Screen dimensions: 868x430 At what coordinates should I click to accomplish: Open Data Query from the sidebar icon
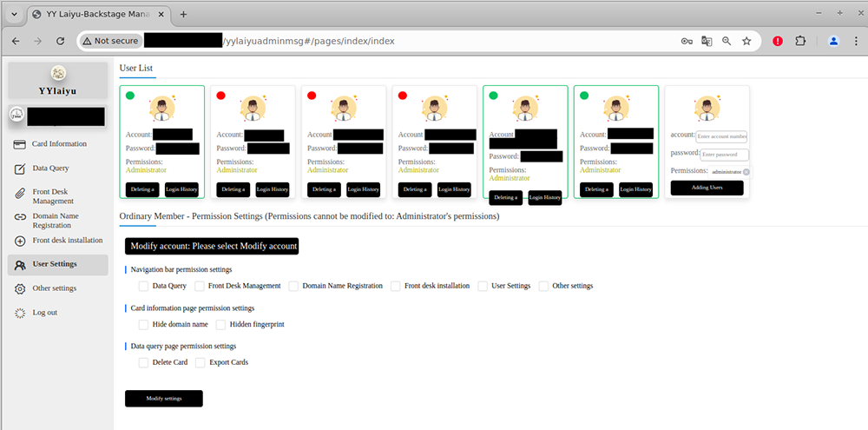tap(19, 169)
